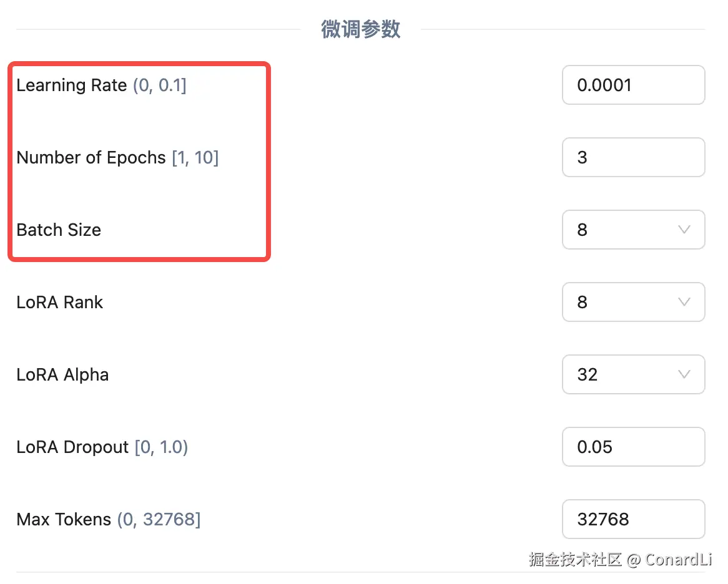Click the Learning Rate label text
The width and height of the screenshot is (728, 584).
click(72, 85)
